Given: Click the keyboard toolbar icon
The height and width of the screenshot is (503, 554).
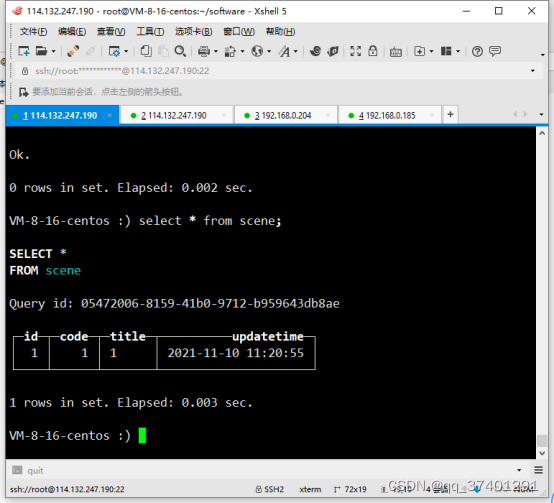Looking at the screenshot, I should point(396,52).
